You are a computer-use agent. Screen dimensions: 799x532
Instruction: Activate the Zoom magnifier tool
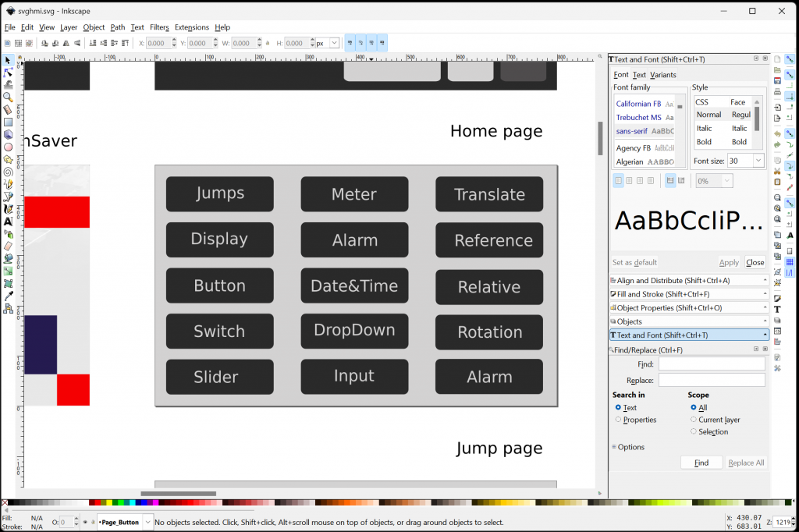pos(8,97)
